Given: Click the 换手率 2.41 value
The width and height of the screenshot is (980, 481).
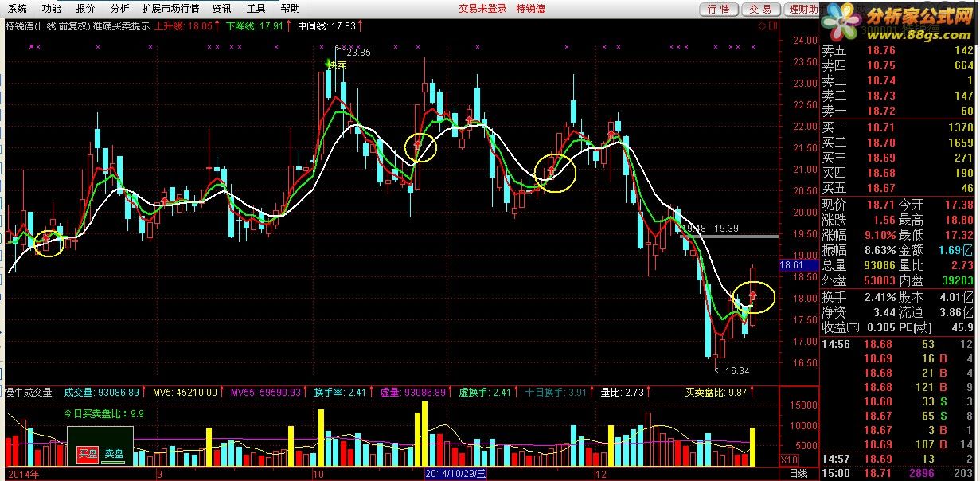Looking at the screenshot, I should 342,392.
